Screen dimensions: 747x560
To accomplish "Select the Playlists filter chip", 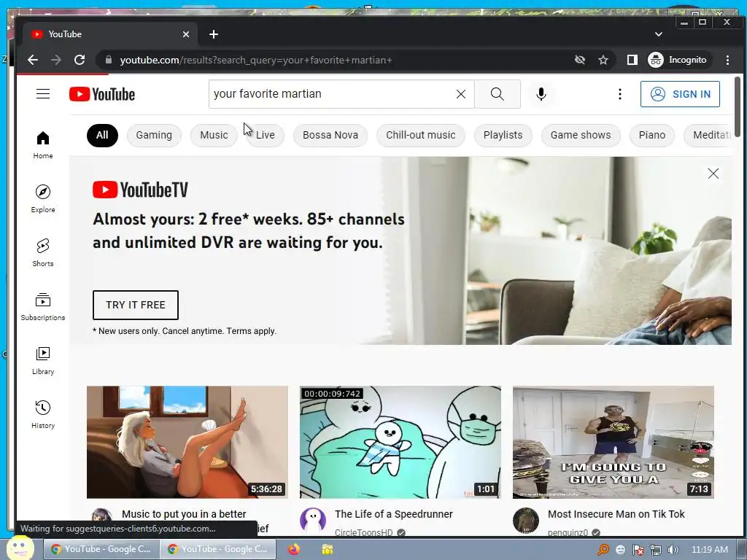I will [x=503, y=135].
